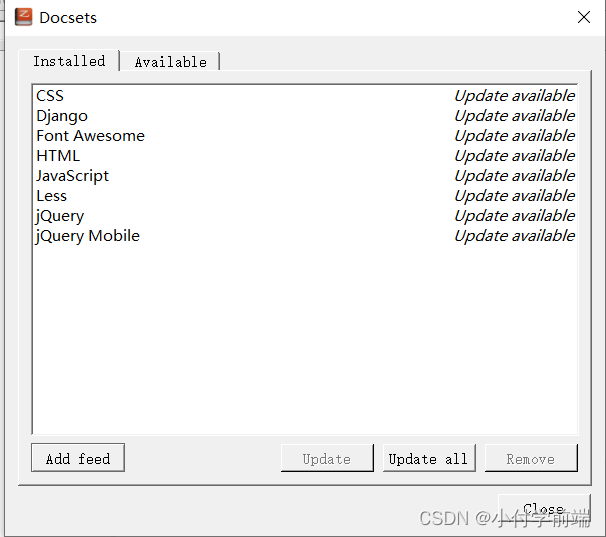
Task: Click Update available next to Font Awesome
Action: [514, 136]
